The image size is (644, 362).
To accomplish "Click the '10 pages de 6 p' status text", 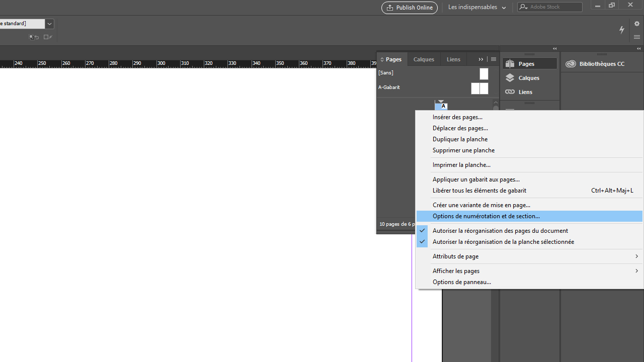I will (x=397, y=224).
